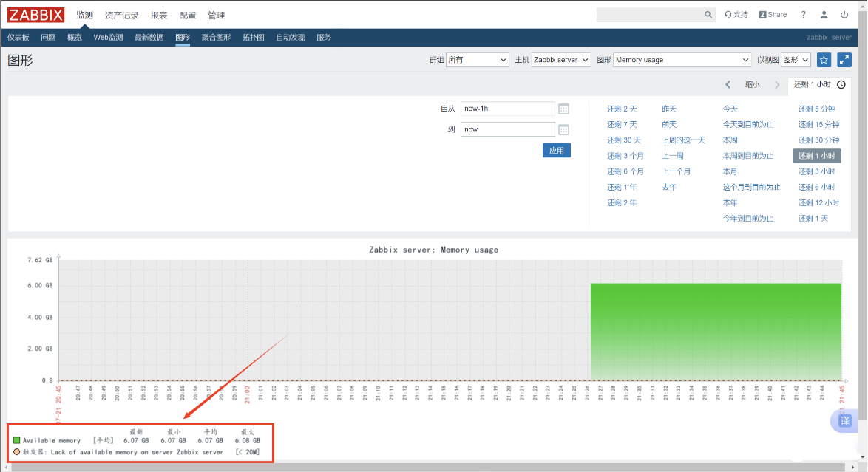This screenshot has height=472, width=868.
Task: Open calendar picker for 自从 field
Action: [563, 109]
